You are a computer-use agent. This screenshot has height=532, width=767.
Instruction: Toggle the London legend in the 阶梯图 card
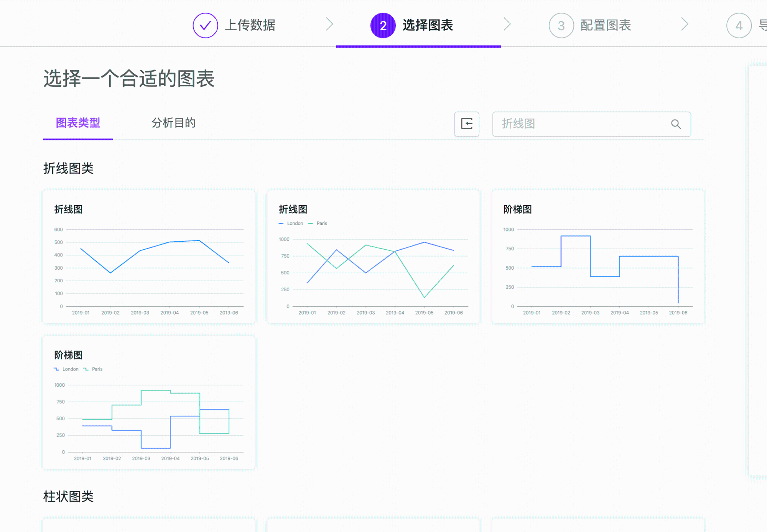click(66, 369)
